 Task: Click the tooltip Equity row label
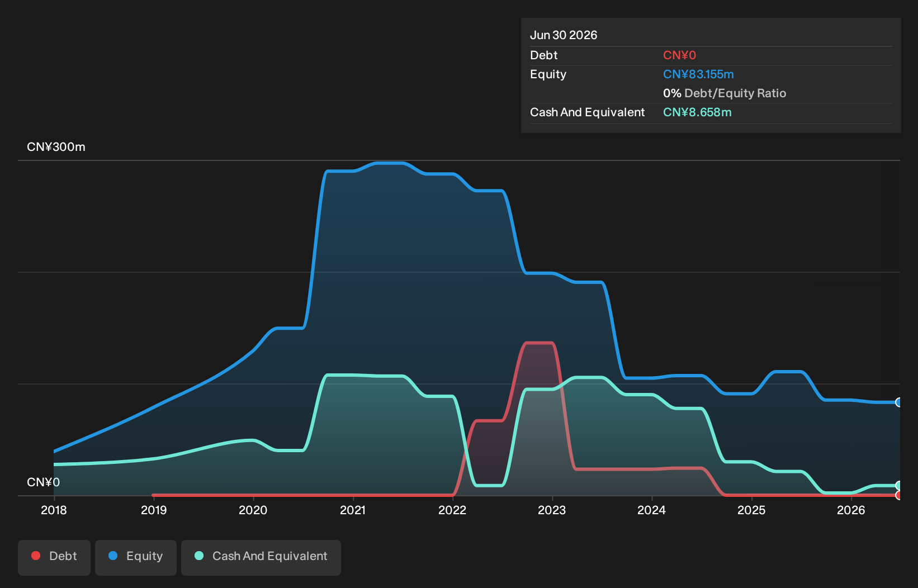click(x=548, y=74)
